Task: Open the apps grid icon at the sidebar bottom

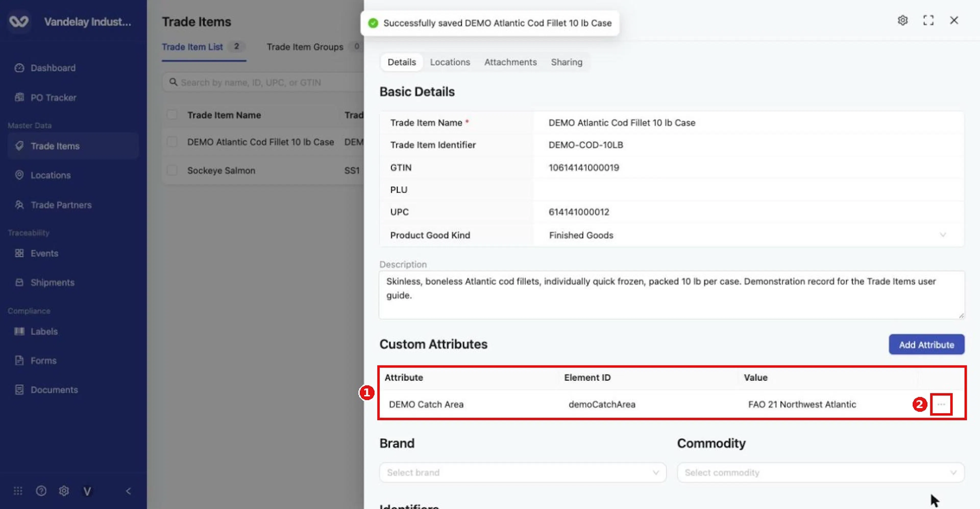Action: (x=18, y=491)
